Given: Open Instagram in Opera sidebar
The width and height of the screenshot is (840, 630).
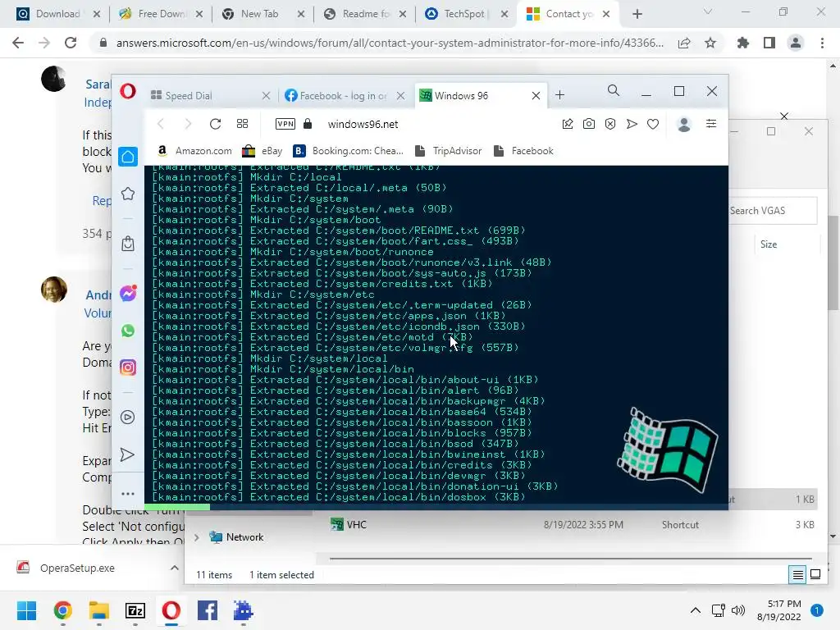Looking at the screenshot, I should coord(127,367).
